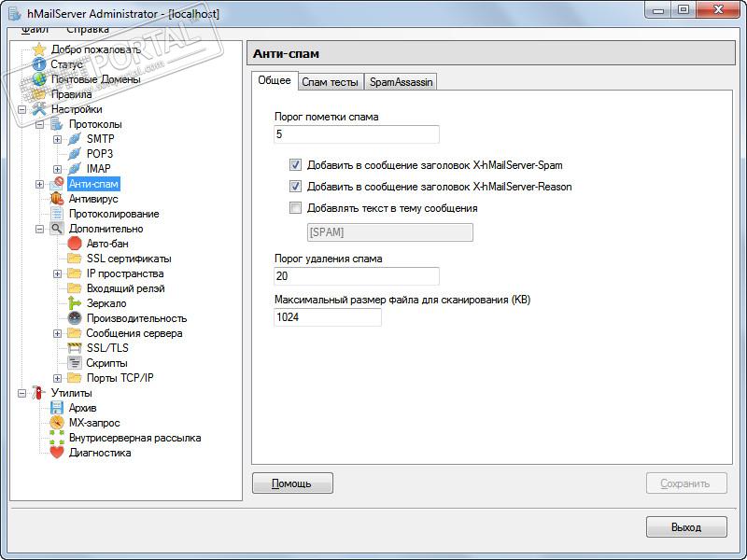Expand the IP пространства node
Screen dimensions: 747x560
point(57,273)
